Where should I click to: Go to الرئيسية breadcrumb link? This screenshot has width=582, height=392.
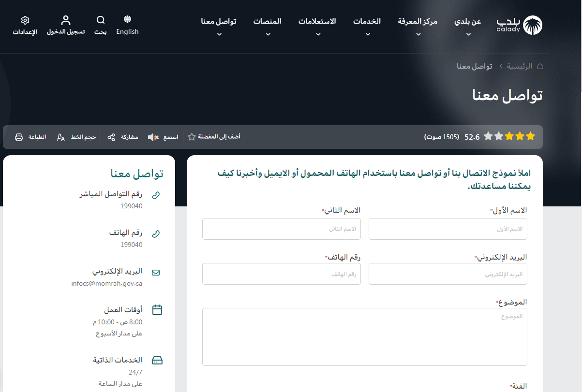[519, 66]
